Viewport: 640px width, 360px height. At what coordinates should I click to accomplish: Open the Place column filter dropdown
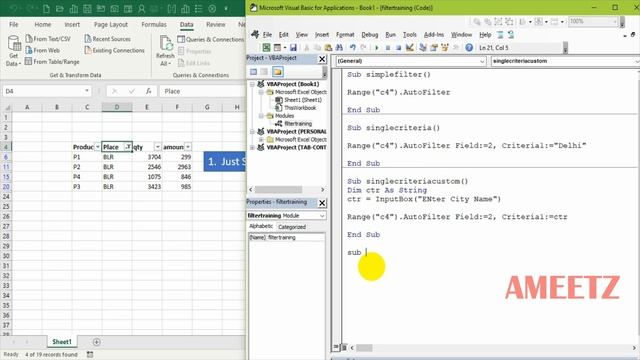128,147
